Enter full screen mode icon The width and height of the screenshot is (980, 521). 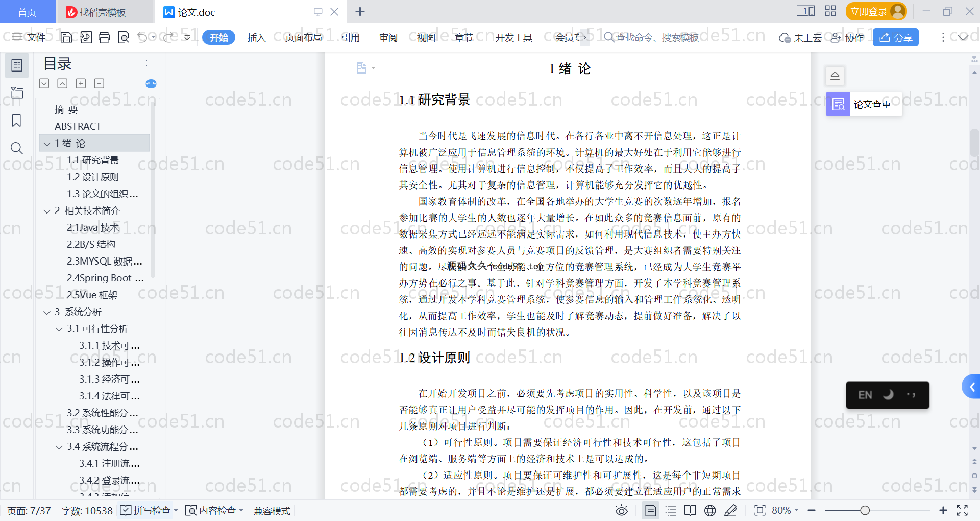click(x=962, y=510)
